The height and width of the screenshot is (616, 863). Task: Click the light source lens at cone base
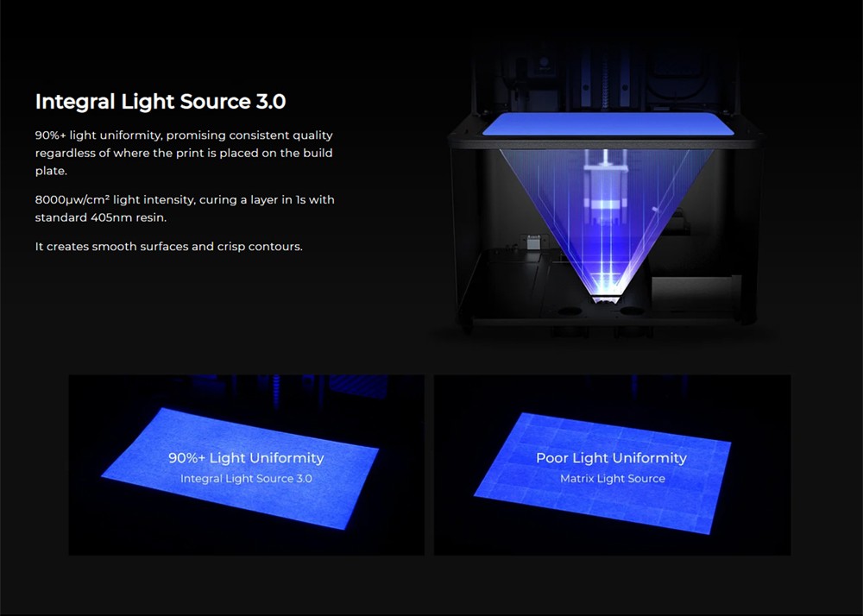606,299
